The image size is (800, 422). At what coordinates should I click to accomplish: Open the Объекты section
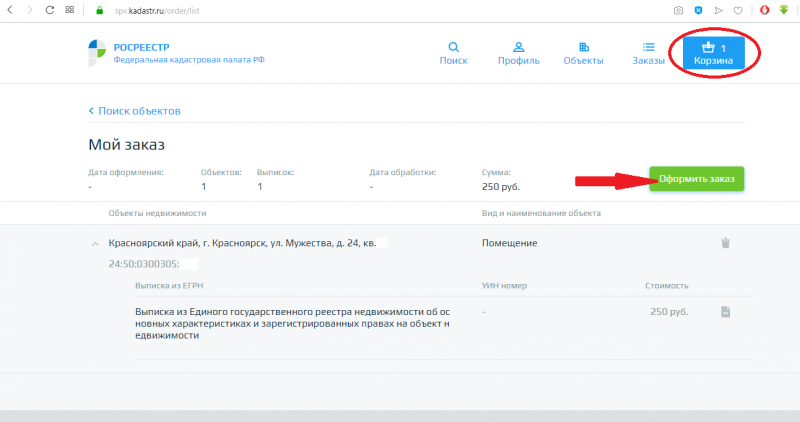click(x=583, y=53)
